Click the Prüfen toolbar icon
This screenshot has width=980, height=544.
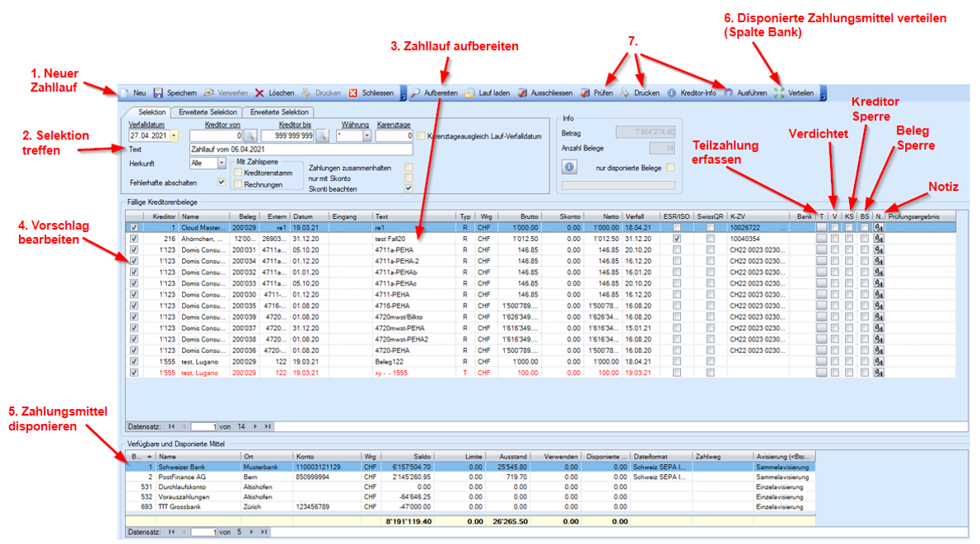point(586,94)
